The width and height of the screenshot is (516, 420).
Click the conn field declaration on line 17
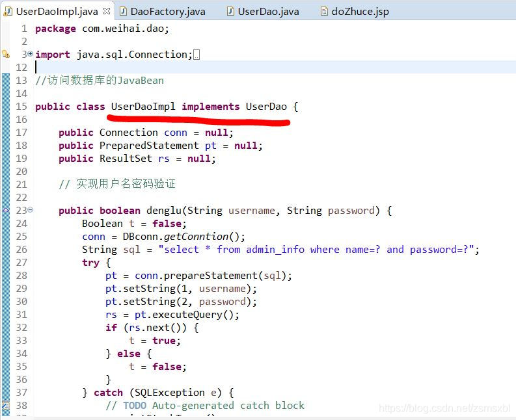coord(146,133)
